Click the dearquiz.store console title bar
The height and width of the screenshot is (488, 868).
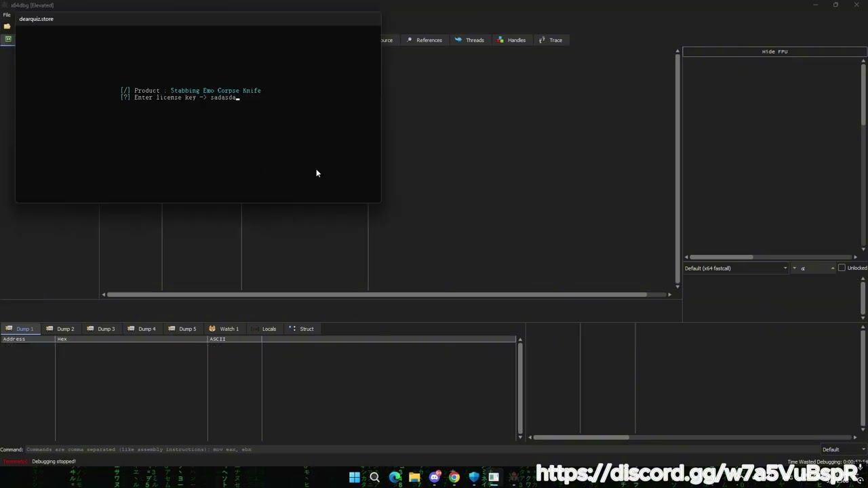pos(198,19)
